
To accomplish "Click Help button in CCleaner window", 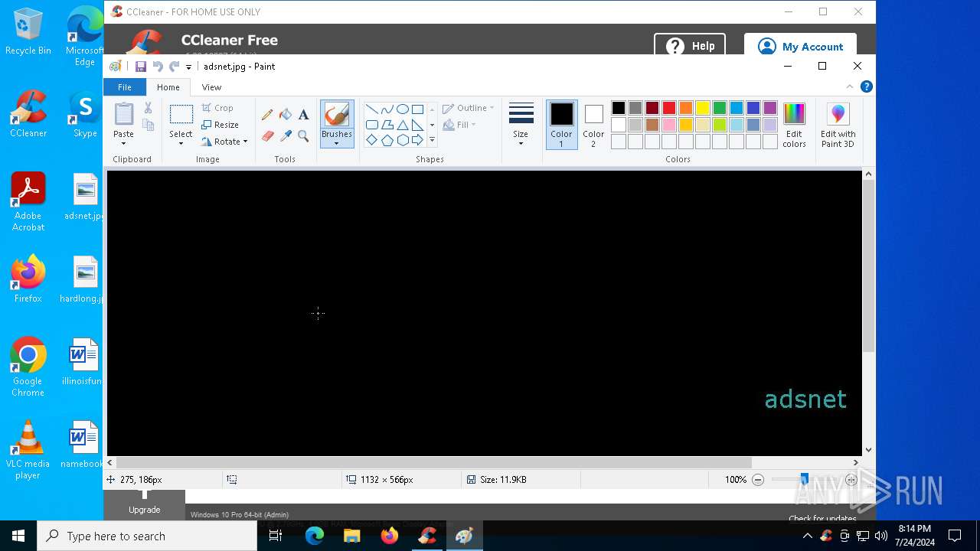I will point(690,46).
